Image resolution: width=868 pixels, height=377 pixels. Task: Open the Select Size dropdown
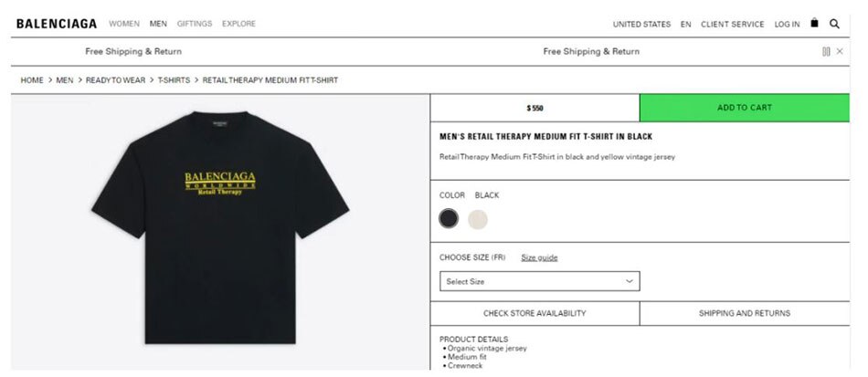coord(540,281)
